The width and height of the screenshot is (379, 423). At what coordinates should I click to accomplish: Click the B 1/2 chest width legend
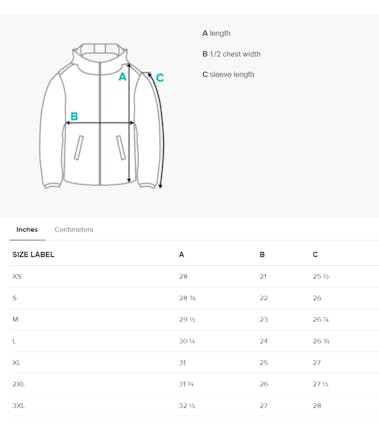pyautogui.click(x=231, y=54)
